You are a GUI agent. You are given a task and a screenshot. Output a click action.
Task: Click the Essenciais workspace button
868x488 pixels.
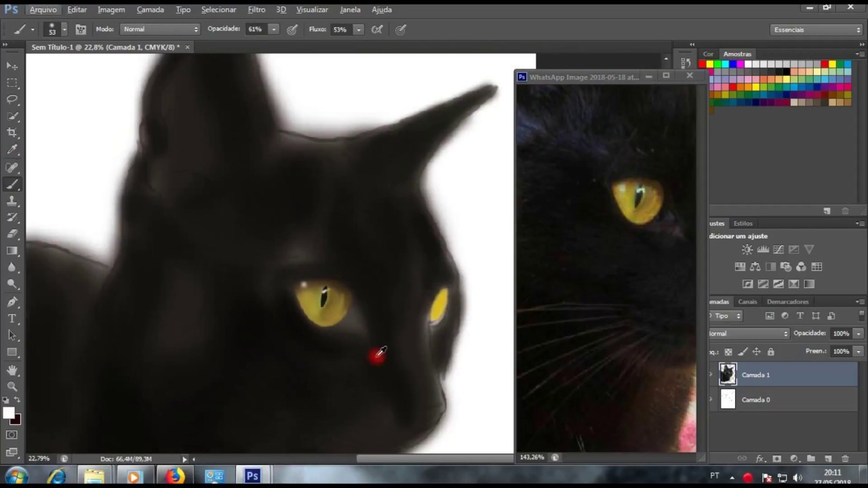(x=812, y=29)
